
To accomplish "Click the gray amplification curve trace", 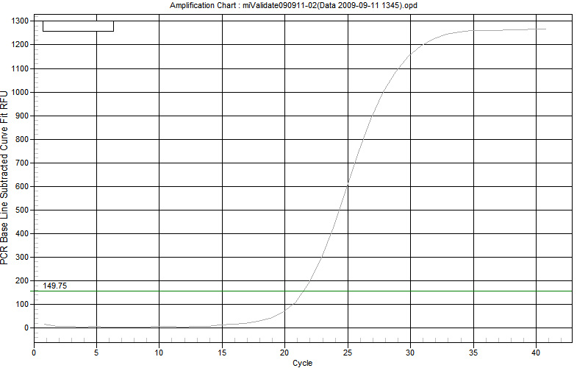I will (347, 185).
